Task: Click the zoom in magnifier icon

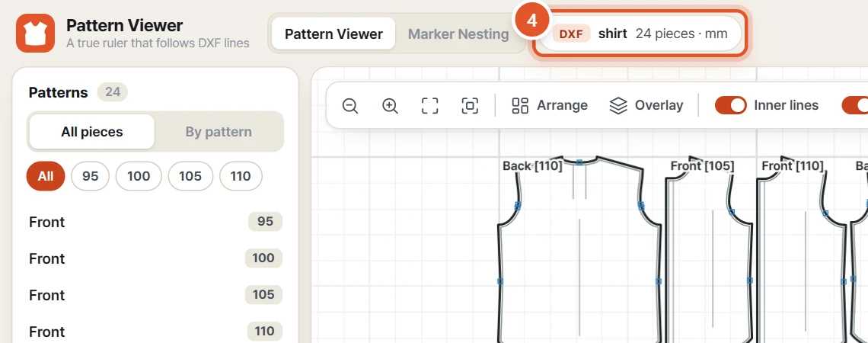Action: [x=391, y=105]
